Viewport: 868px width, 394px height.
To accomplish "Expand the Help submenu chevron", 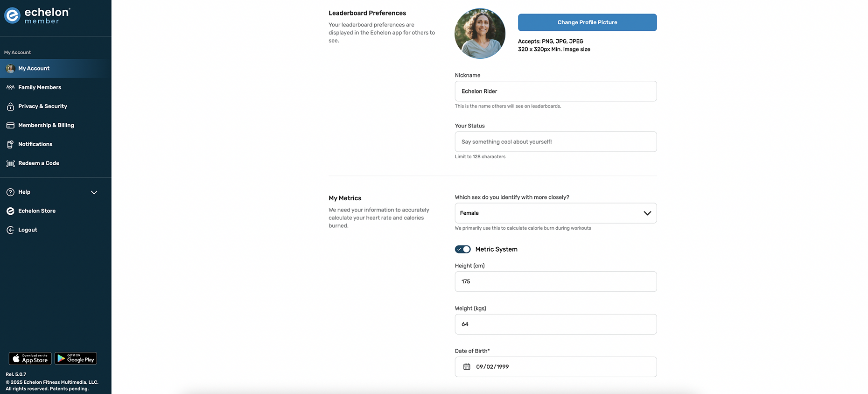I will point(94,192).
